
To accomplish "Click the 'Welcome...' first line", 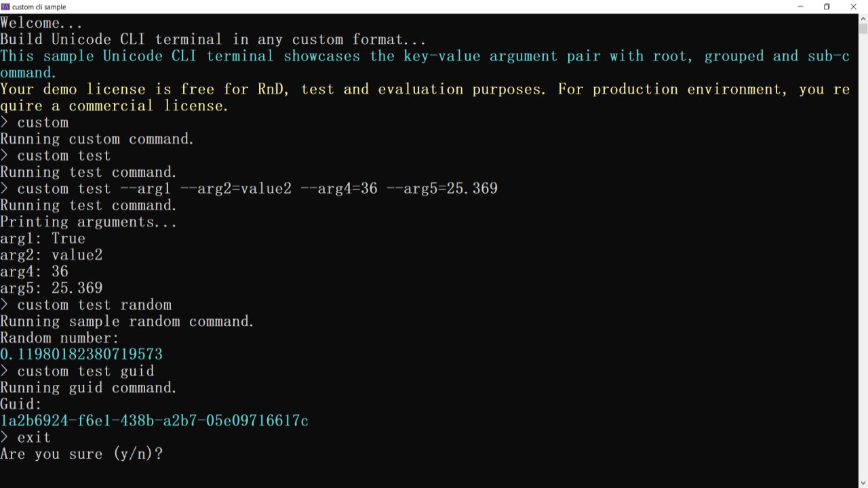I will click(41, 23).
